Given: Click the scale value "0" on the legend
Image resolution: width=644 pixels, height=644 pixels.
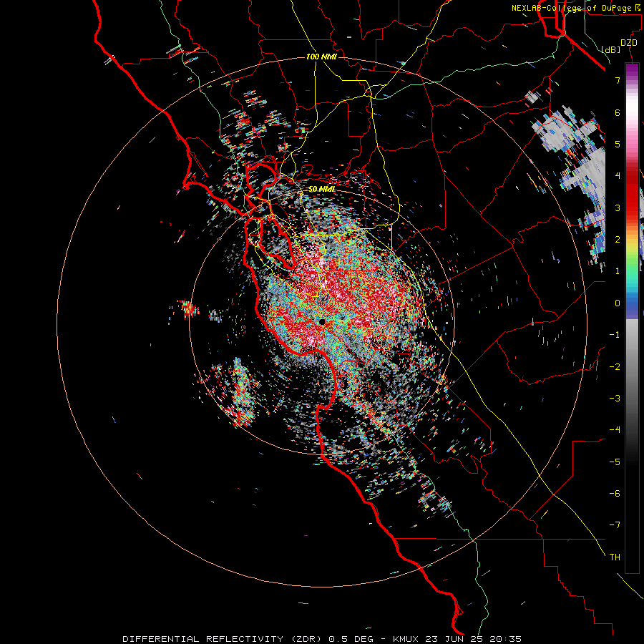Looking at the screenshot, I should tap(618, 303).
